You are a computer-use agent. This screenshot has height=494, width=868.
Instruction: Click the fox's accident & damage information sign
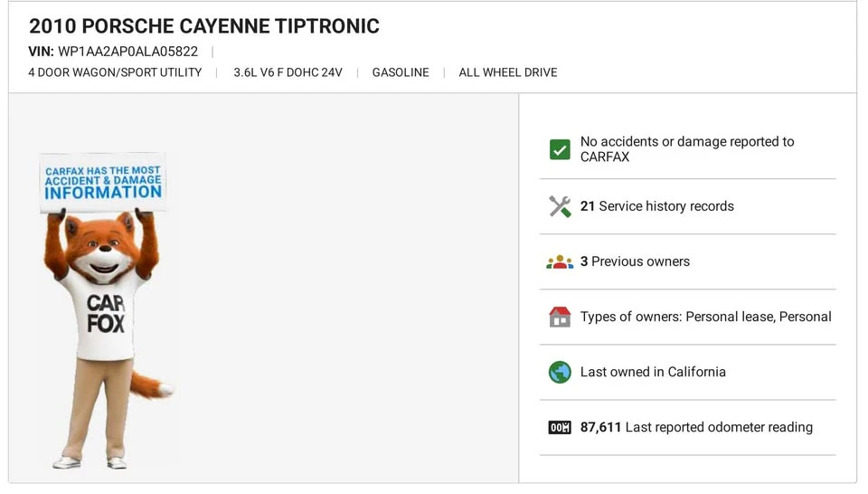pyautogui.click(x=103, y=182)
